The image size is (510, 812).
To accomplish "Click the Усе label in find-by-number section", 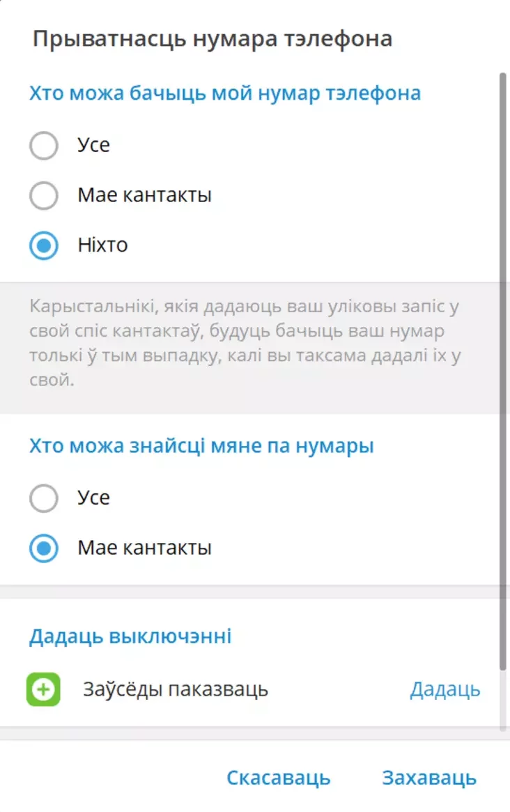I will click(94, 498).
